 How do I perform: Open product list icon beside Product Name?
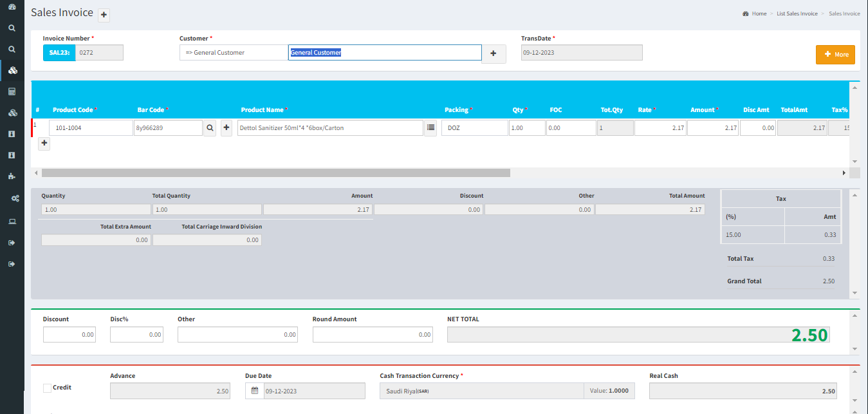click(x=431, y=128)
